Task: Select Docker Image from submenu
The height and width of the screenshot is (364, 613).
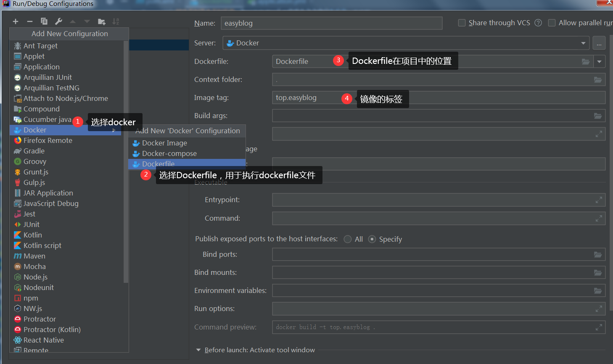Action: pos(187,143)
